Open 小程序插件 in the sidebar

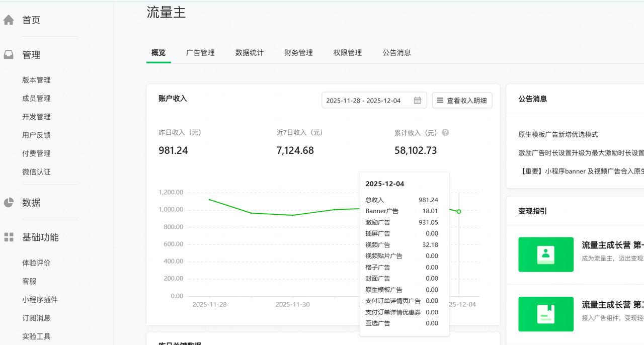40,300
